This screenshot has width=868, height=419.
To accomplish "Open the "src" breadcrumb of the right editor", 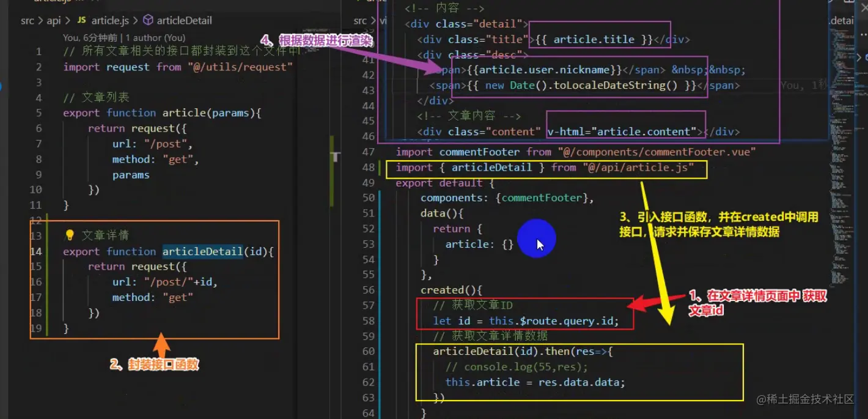I will point(361,20).
